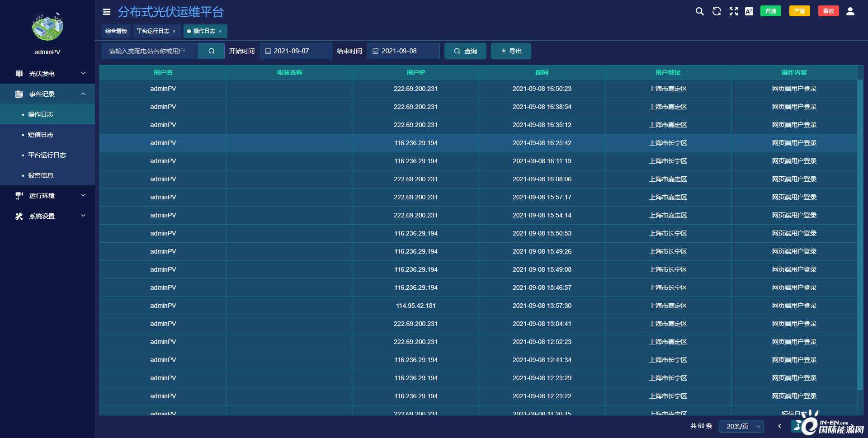Image resolution: width=868 pixels, height=438 pixels.
Task: Click the 导出 export button
Action: pyautogui.click(x=511, y=51)
